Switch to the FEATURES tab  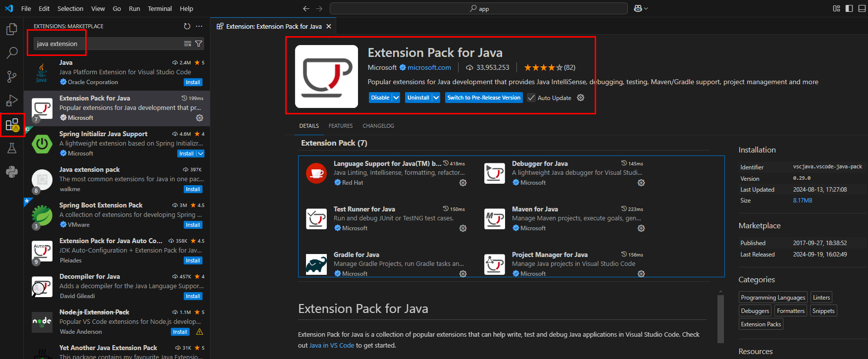click(x=341, y=126)
